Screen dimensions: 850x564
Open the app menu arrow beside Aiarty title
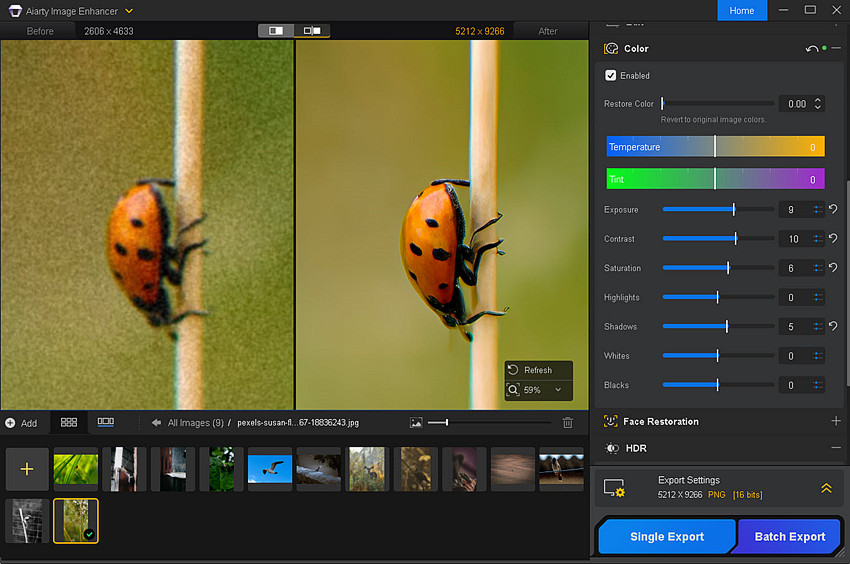129,11
